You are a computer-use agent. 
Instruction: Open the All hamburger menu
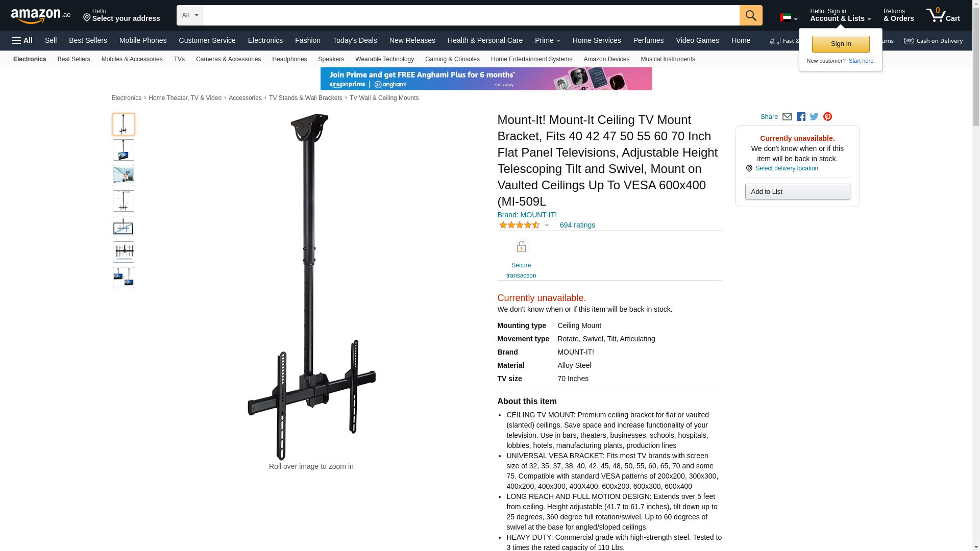click(22, 40)
